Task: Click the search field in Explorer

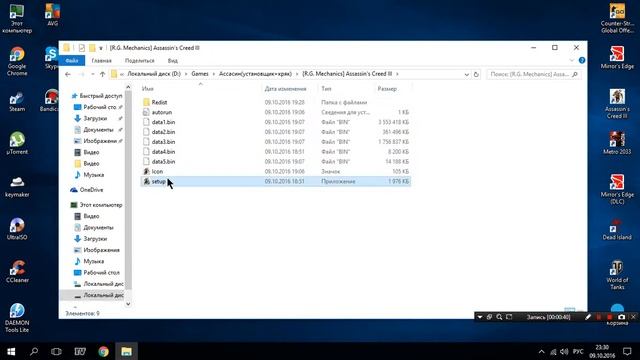Action: [533, 74]
